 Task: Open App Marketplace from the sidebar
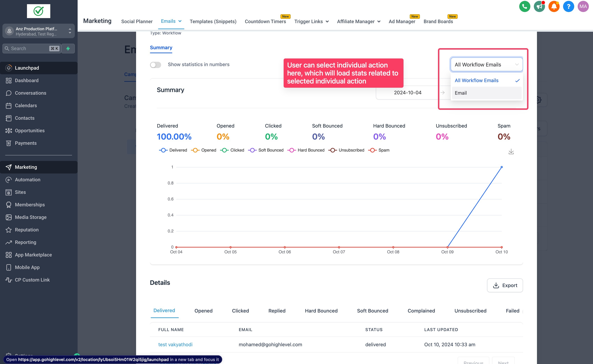(x=33, y=255)
